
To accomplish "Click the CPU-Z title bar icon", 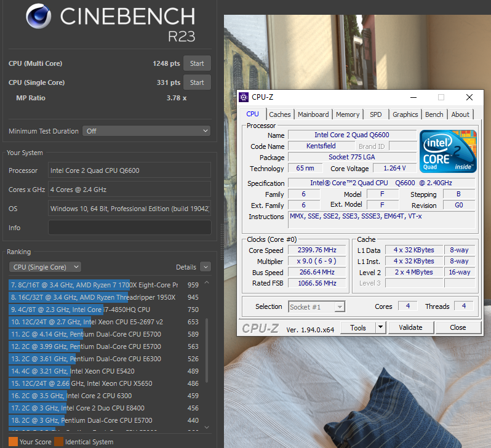I will tap(244, 97).
